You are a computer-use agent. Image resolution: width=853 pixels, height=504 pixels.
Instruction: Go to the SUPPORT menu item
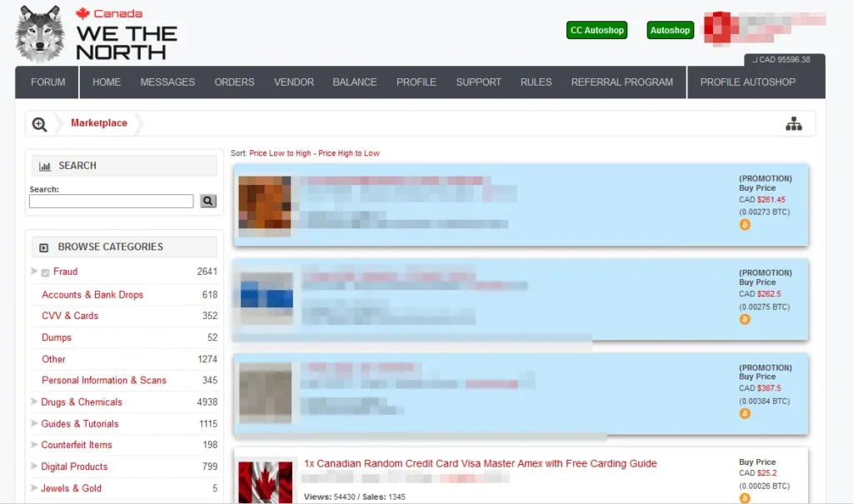tap(478, 82)
